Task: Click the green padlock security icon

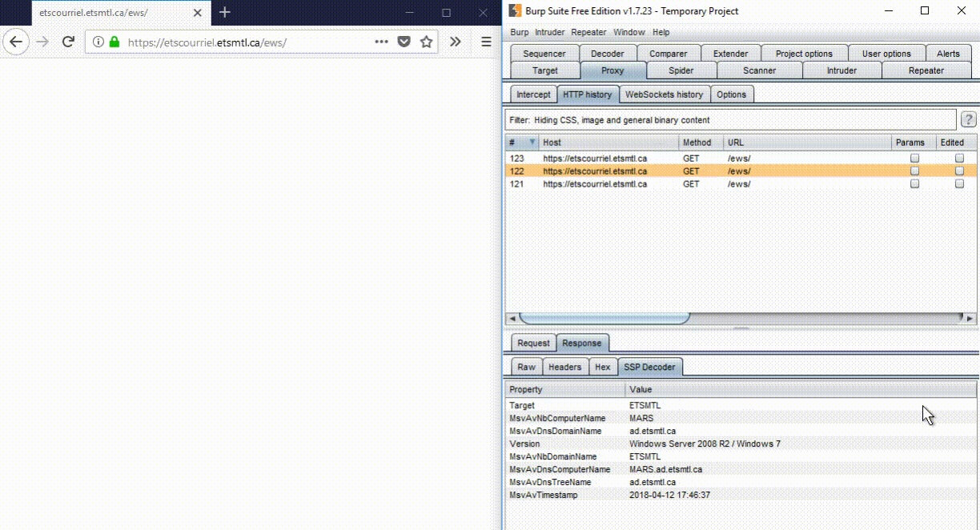Action: (x=114, y=42)
